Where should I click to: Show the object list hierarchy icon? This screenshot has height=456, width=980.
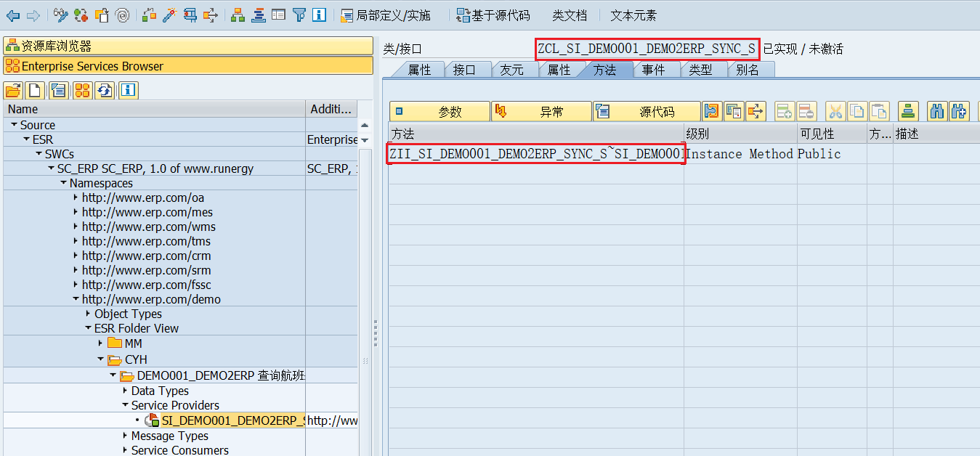(238, 15)
